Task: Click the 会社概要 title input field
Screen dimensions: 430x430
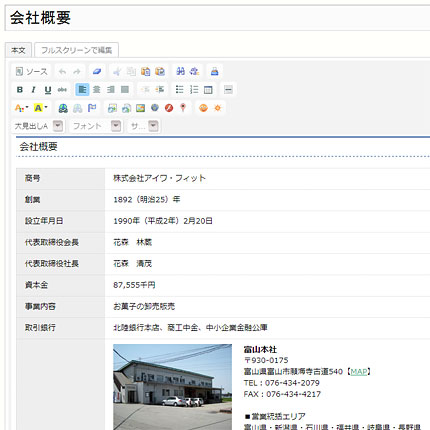Action: [217, 18]
